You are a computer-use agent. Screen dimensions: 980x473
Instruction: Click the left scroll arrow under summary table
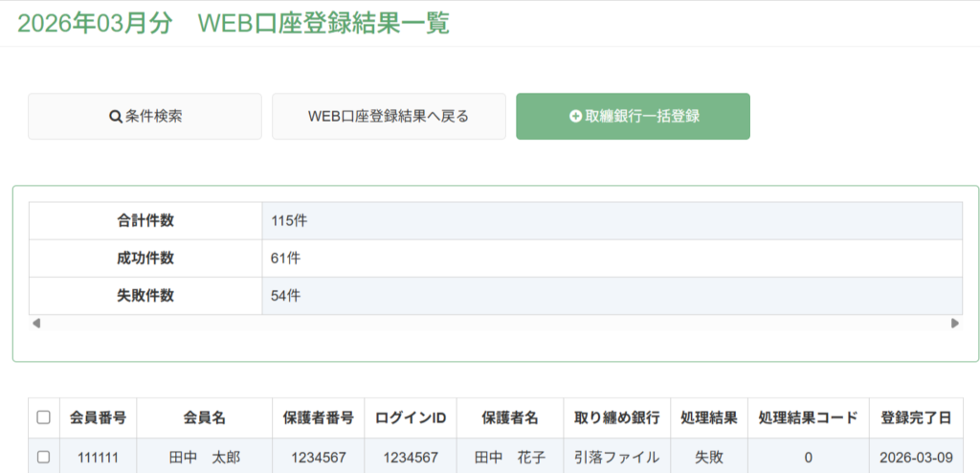36,324
